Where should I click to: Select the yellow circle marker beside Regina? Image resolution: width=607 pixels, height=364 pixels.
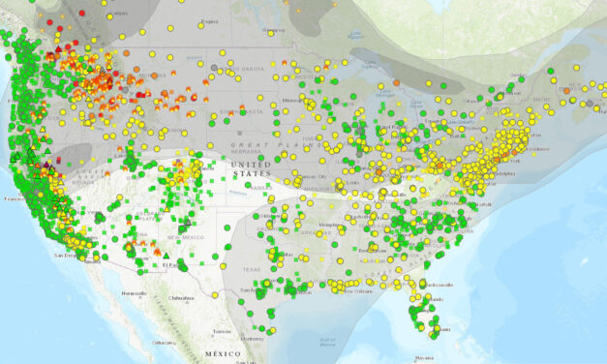click(201, 26)
